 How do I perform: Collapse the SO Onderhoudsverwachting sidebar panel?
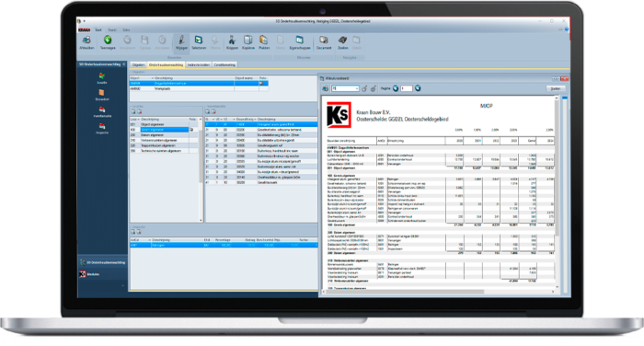124,64
